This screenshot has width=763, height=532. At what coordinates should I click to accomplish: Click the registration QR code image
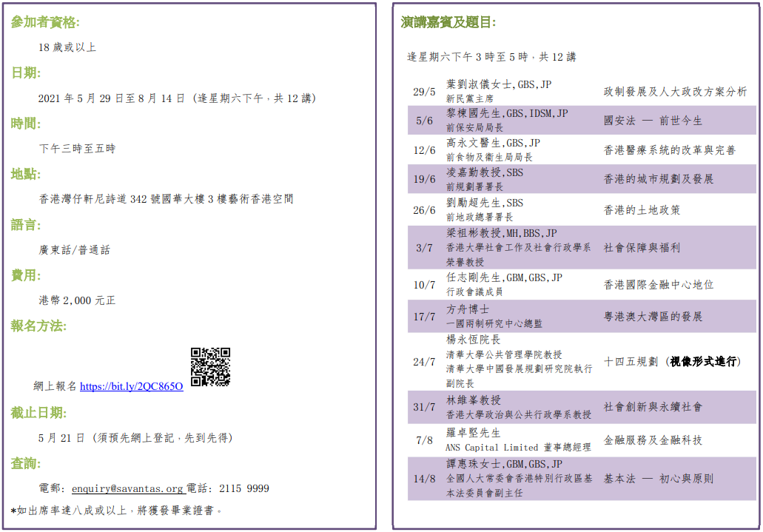[210, 367]
